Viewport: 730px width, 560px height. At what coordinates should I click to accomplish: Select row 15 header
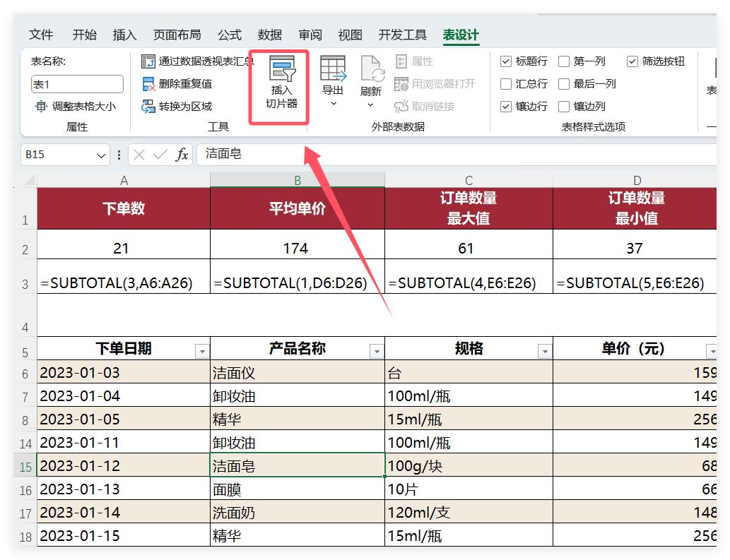coord(25,466)
